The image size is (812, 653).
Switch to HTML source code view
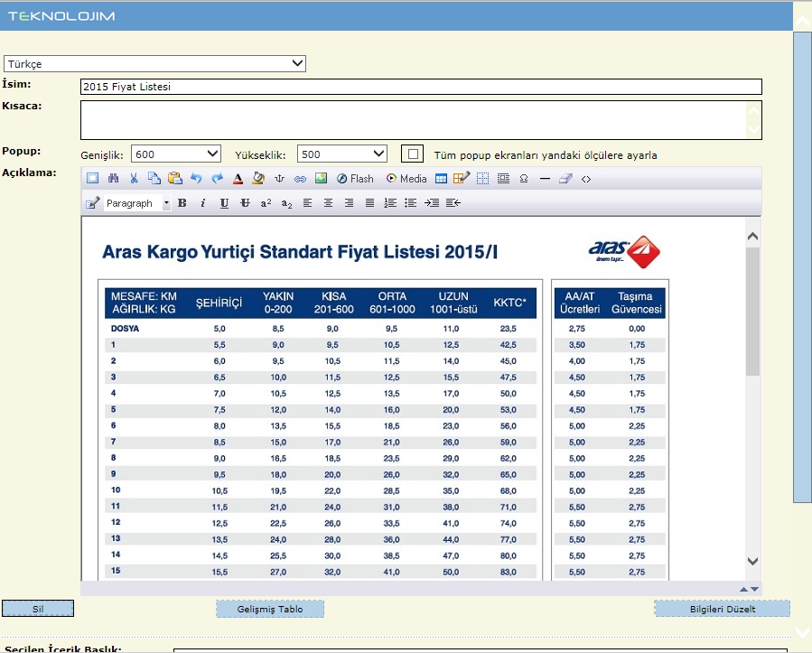(586, 179)
